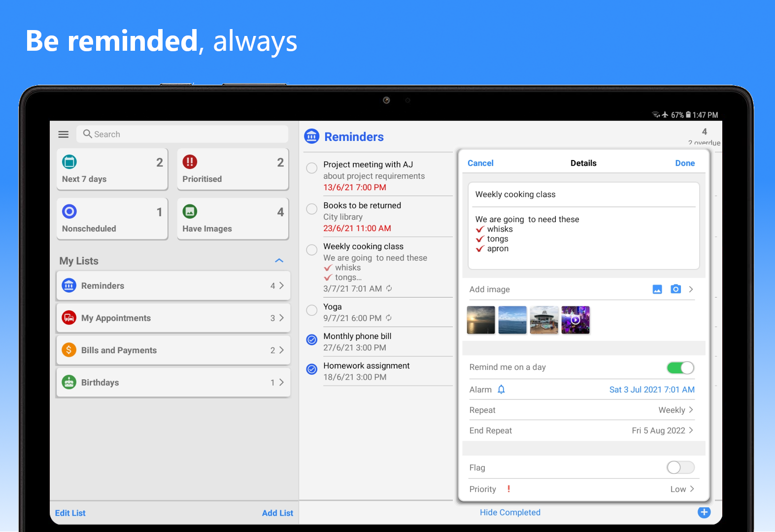Image resolution: width=775 pixels, height=532 pixels.
Task: Collapse the My Lists section
Action: [x=279, y=261]
